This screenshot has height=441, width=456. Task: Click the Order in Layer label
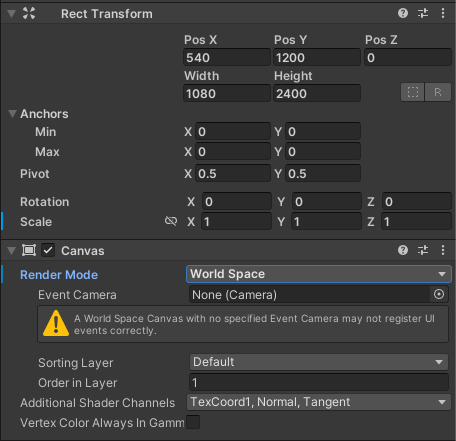(78, 383)
